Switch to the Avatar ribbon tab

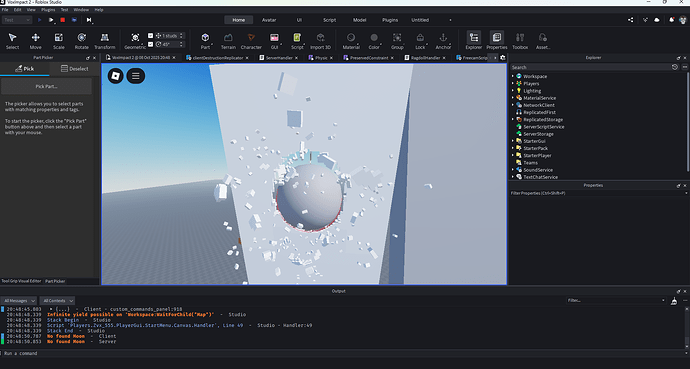pyautogui.click(x=269, y=20)
